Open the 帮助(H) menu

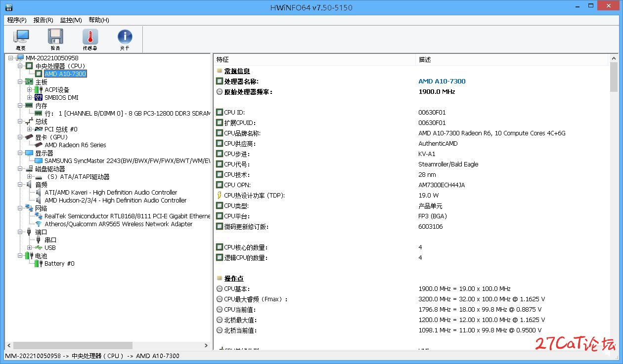pyautogui.click(x=99, y=20)
